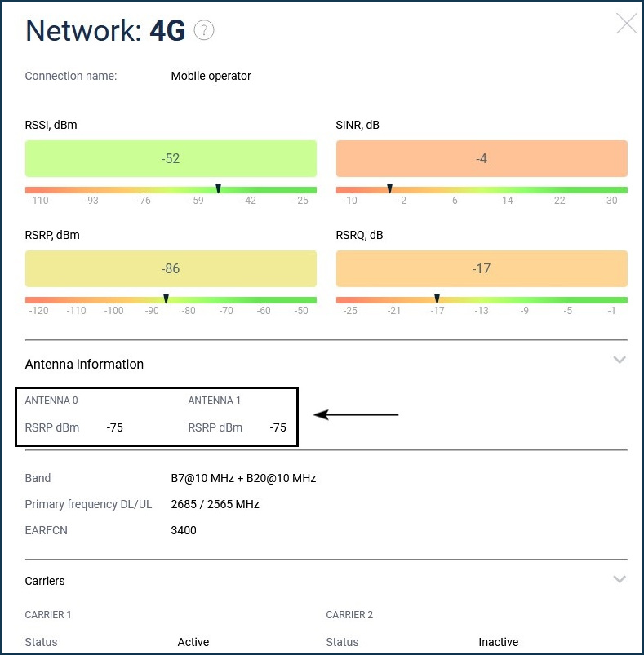Image resolution: width=644 pixels, height=655 pixels.
Task: Click the RSRP value box showing -86
Action: pos(171,268)
